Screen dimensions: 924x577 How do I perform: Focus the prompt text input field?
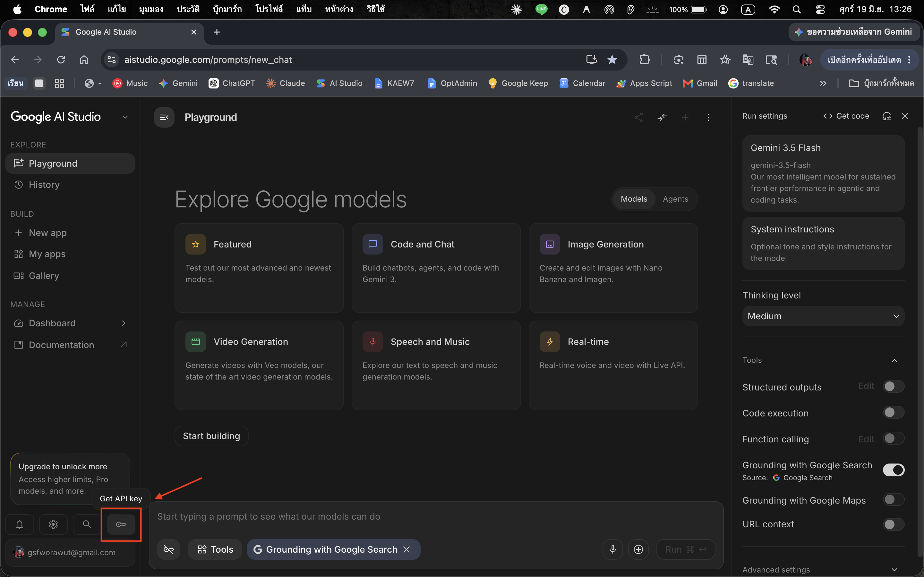point(436,517)
